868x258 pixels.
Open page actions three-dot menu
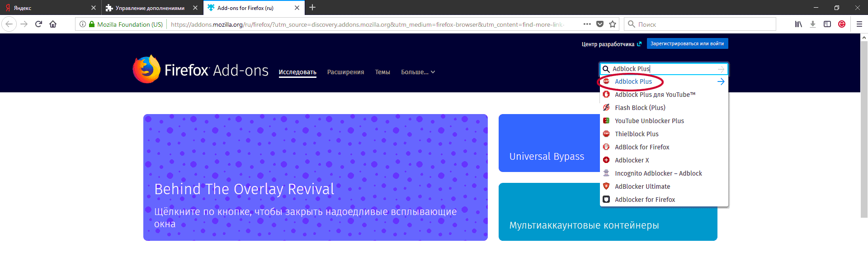[587, 24]
